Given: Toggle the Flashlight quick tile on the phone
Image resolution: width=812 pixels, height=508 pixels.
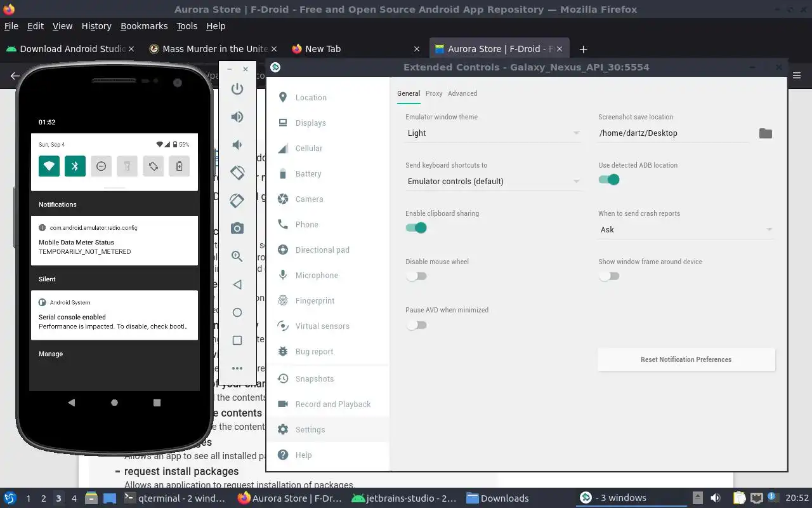Looking at the screenshot, I should [x=127, y=166].
